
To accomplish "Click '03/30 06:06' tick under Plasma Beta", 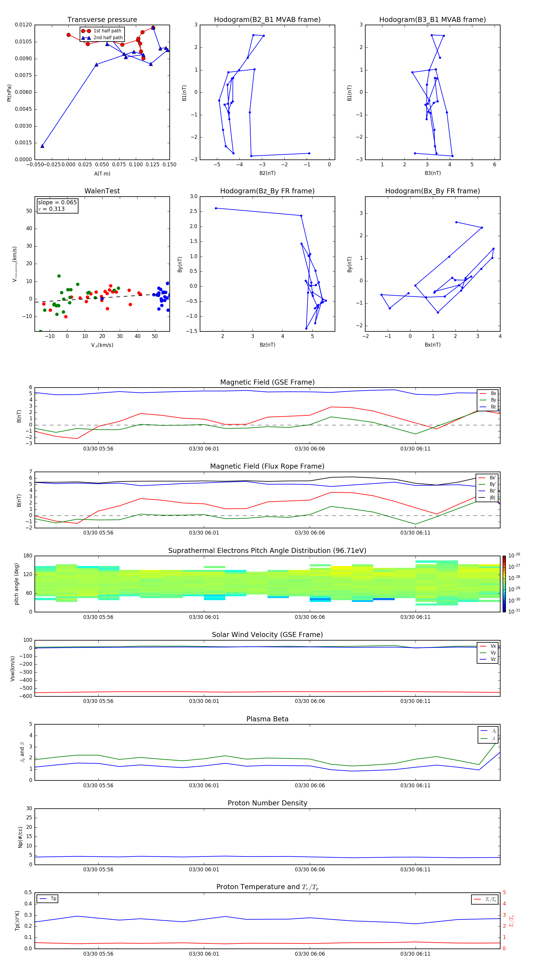I will click(x=310, y=785).
